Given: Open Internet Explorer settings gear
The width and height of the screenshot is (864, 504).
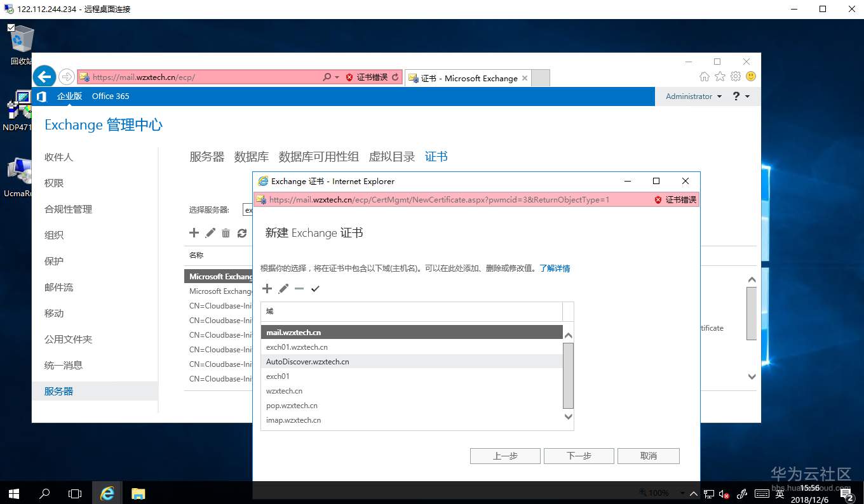Looking at the screenshot, I should 735,76.
